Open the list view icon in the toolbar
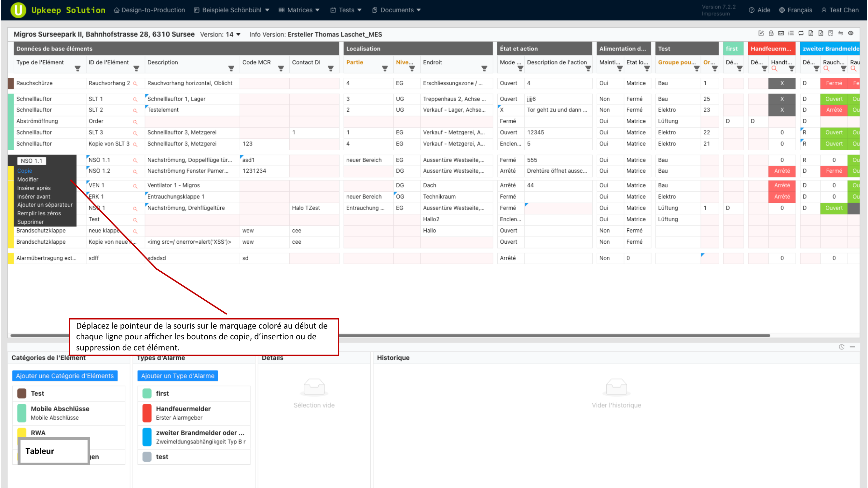Image resolution: width=868 pixels, height=488 pixels. [x=791, y=33]
